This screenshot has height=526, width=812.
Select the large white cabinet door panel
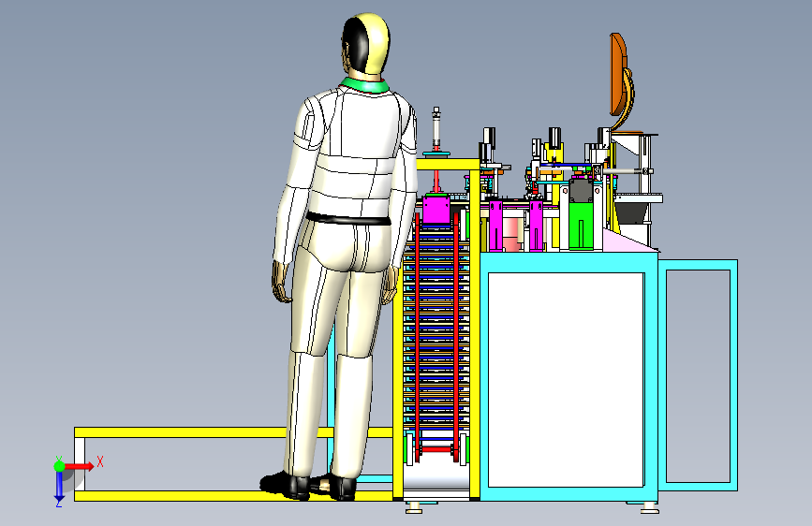click(566, 379)
